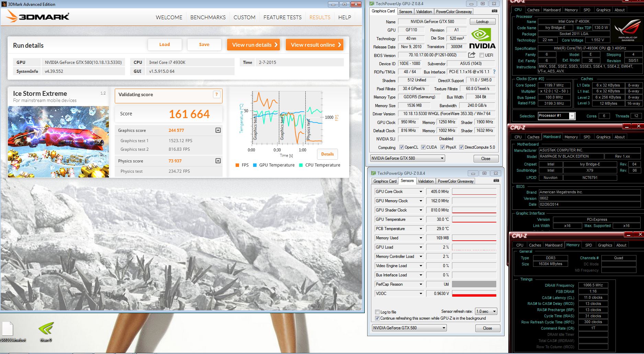The height and width of the screenshot is (354, 644).
Task: Click the PerfCap Reason gray graph bar
Action: tap(474, 284)
